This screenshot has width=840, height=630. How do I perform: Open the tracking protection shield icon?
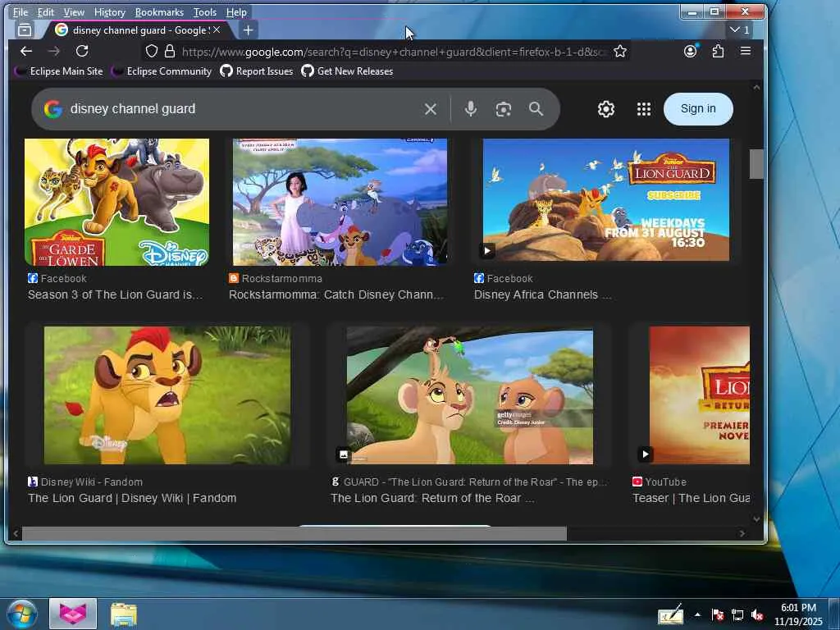click(x=152, y=51)
